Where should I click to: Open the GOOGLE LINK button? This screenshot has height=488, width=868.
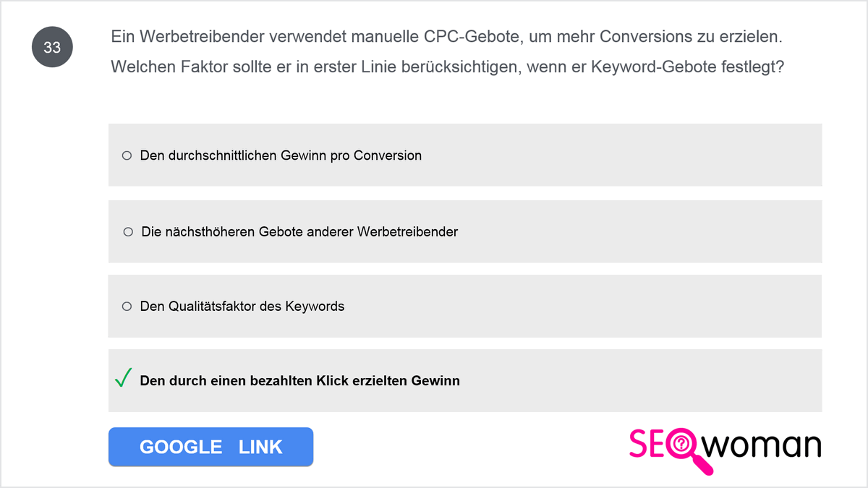point(210,447)
